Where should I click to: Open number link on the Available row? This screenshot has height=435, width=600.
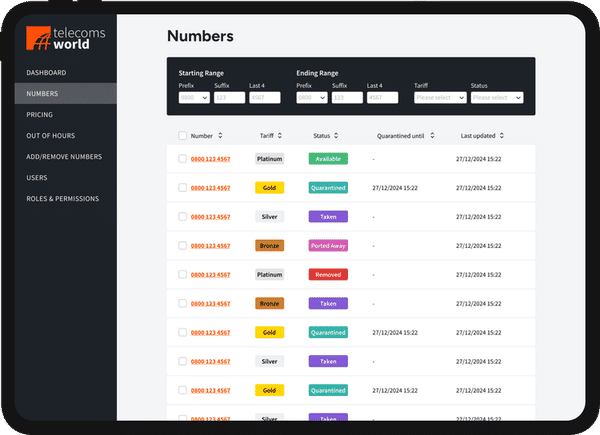coord(210,159)
